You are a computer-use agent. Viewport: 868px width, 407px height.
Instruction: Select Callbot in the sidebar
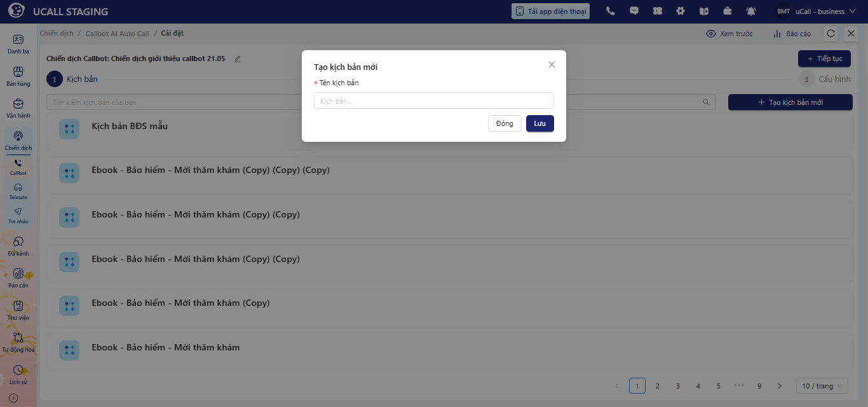pos(18,167)
